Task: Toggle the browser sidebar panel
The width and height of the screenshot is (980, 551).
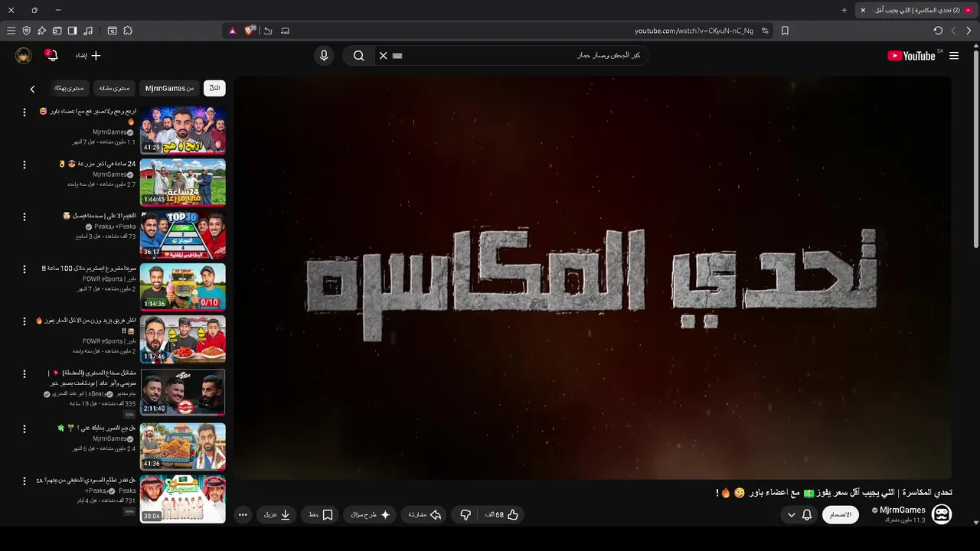Action: point(72,31)
